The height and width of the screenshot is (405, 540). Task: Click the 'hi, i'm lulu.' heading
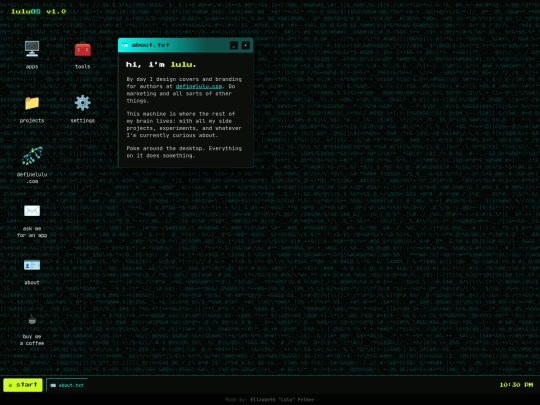coord(161,64)
